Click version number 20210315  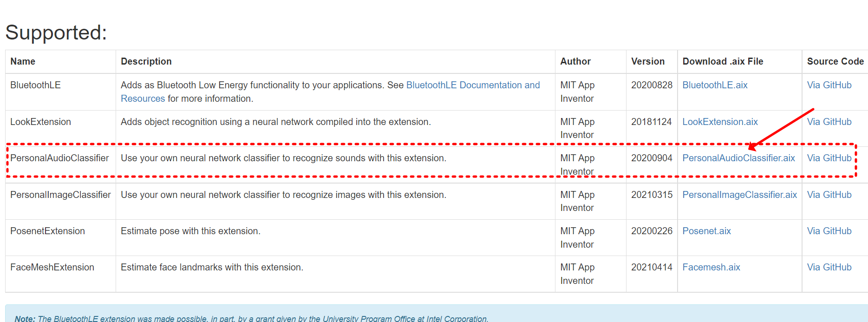coord(652,195)
